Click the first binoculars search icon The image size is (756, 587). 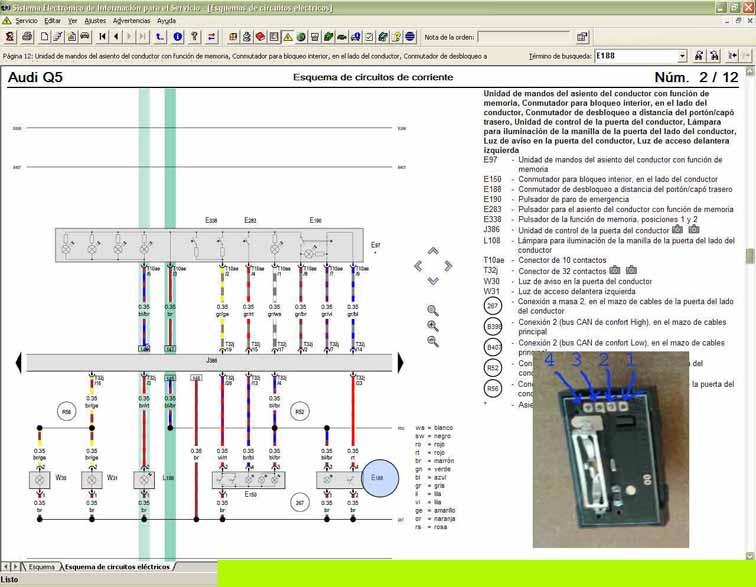699,56
